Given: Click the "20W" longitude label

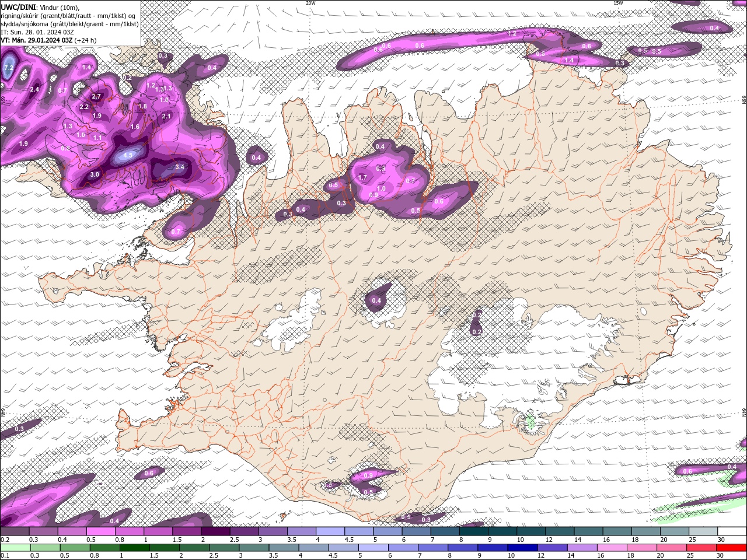Looking at the screenshot, I should (x=310, y=3).
